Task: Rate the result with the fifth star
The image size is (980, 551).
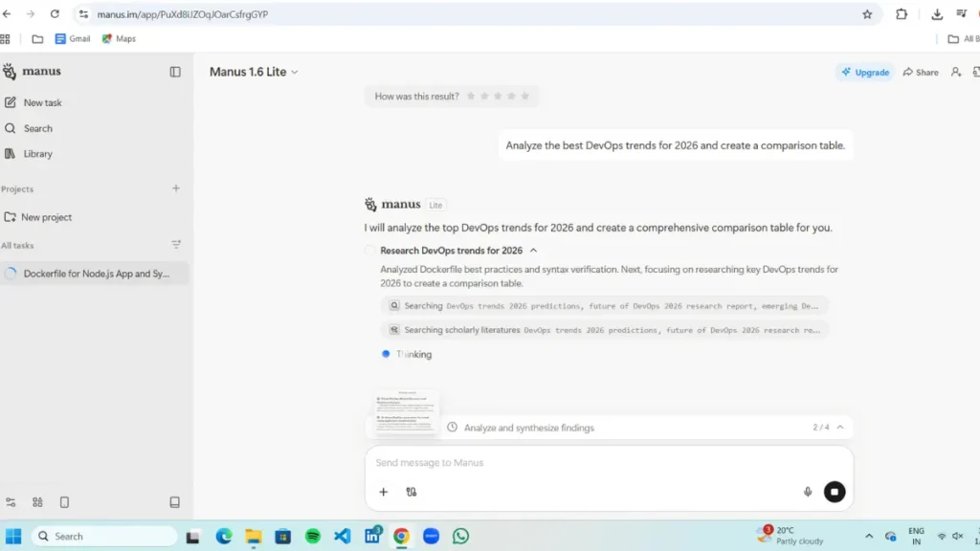Action: click(524, 96)
